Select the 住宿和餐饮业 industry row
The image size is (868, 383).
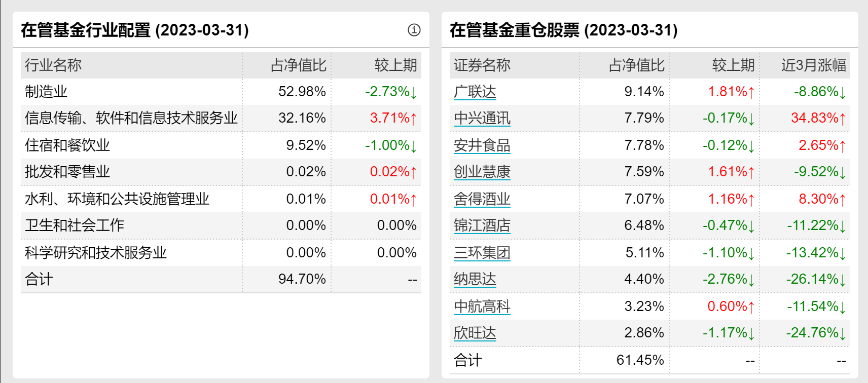(67, 145)
